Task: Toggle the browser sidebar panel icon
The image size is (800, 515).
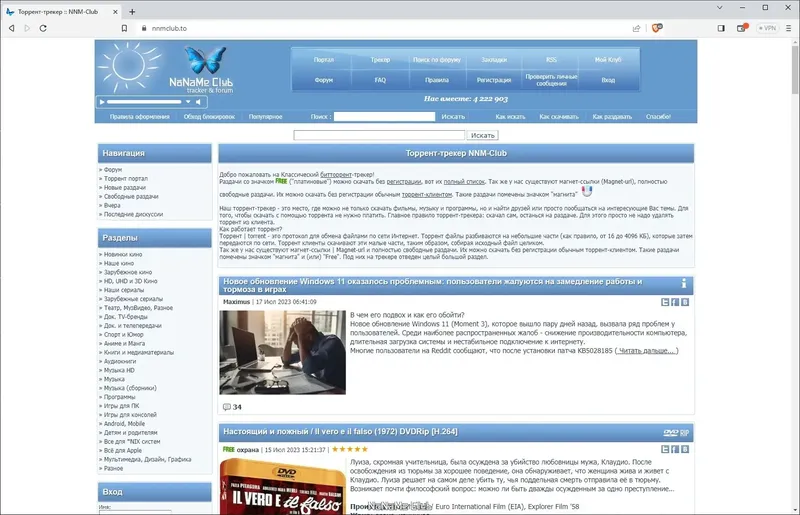Action: click(721, 28)
